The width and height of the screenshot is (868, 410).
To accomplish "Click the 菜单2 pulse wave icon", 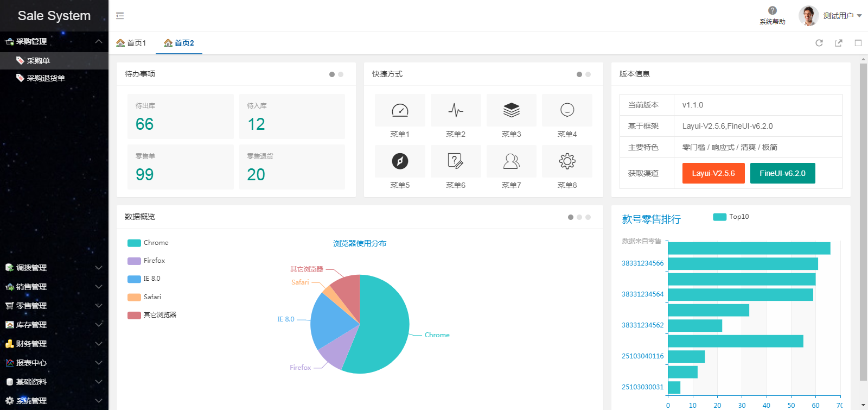I will click(x=456, y=110).
